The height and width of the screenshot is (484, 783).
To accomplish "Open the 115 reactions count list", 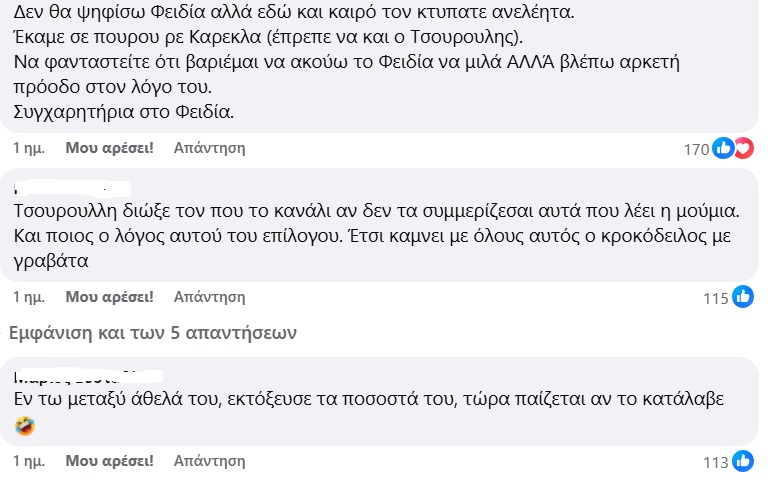I will pyautogui.click(x=717, y=298).
